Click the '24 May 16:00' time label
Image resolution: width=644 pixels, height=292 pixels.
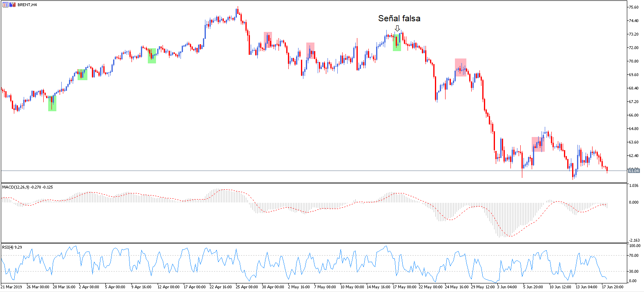[x=457, y=287]
